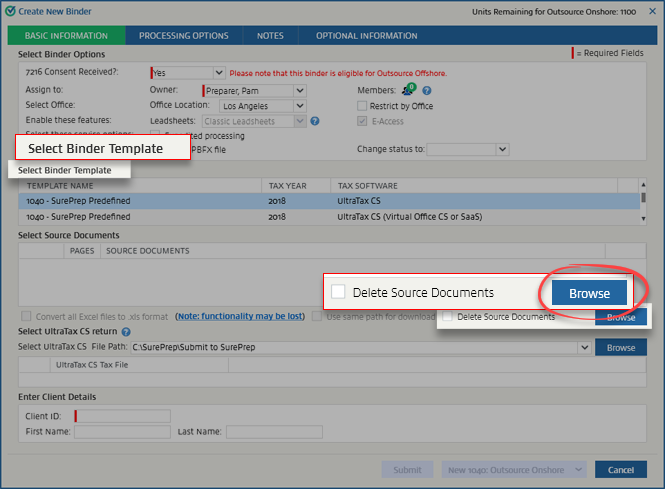Click the Members group icon
Image resolution: width=665 pixels, height=489 pixels.
click(407, 90)
